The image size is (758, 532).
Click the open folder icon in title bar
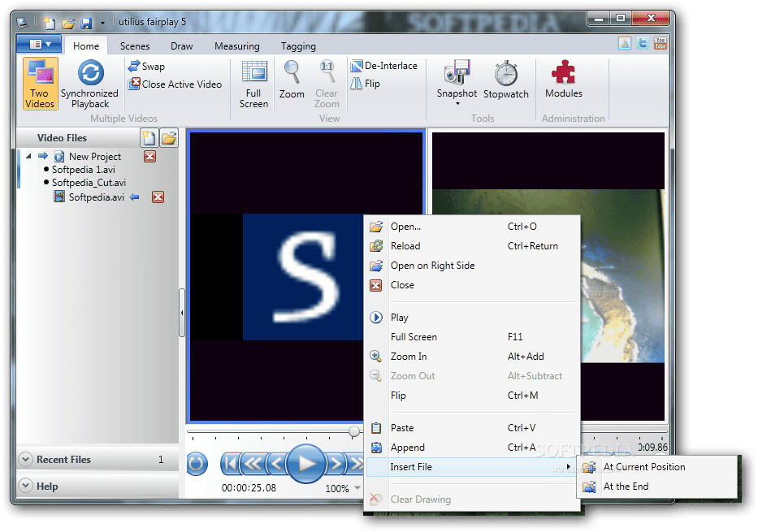[x=68, y=23]
